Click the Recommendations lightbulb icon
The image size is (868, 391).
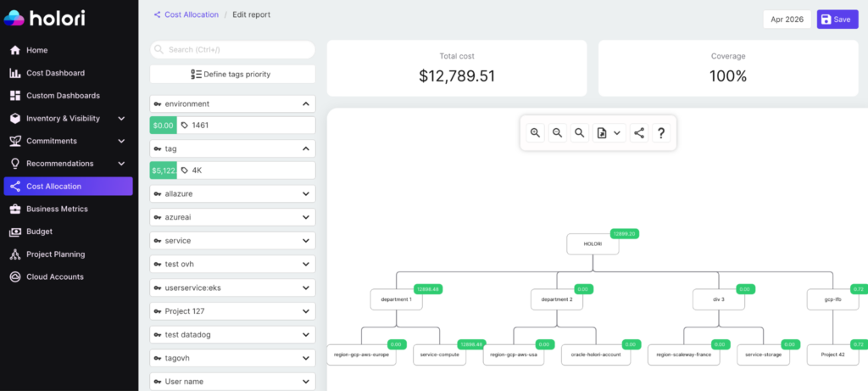15,164
